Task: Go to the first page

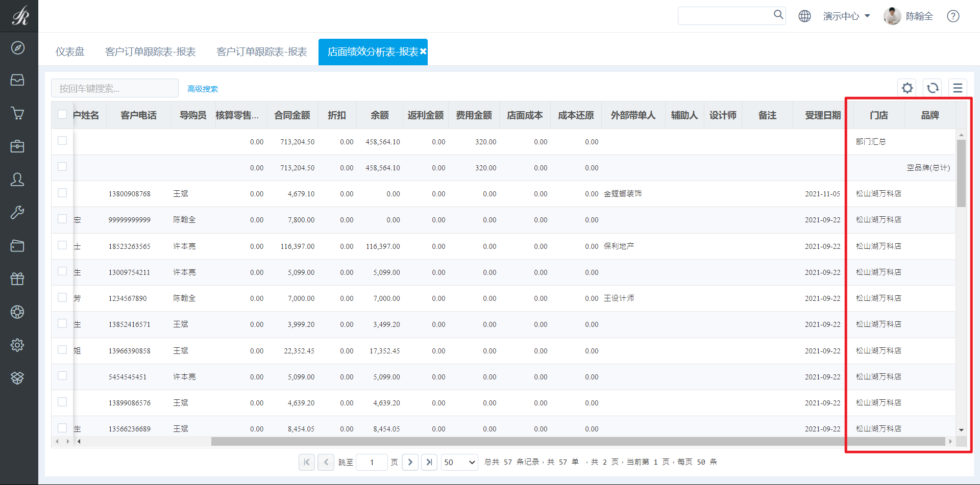Action: tap(307, 462)
